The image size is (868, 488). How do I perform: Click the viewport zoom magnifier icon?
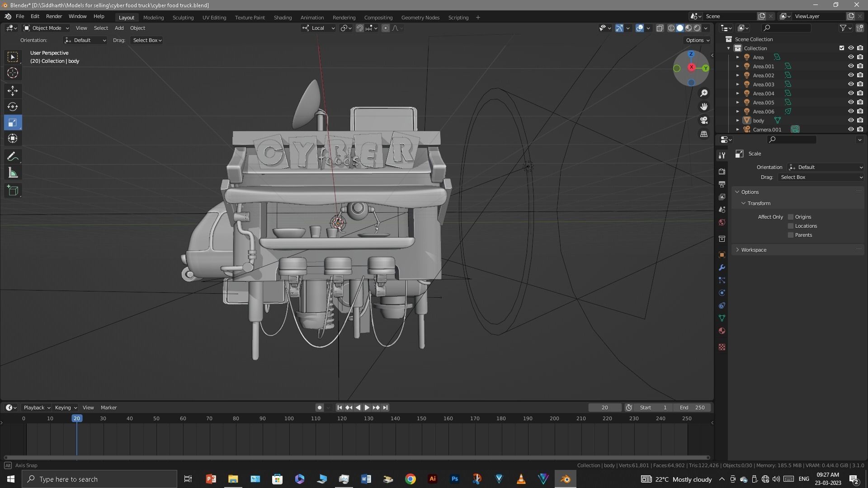(x=704, y=93)
